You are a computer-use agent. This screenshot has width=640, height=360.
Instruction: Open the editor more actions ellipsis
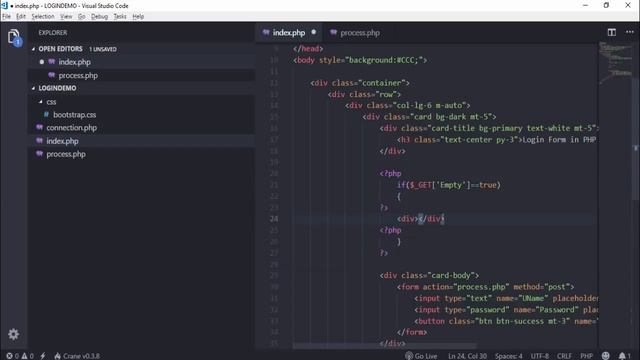[x=630, y=32]
